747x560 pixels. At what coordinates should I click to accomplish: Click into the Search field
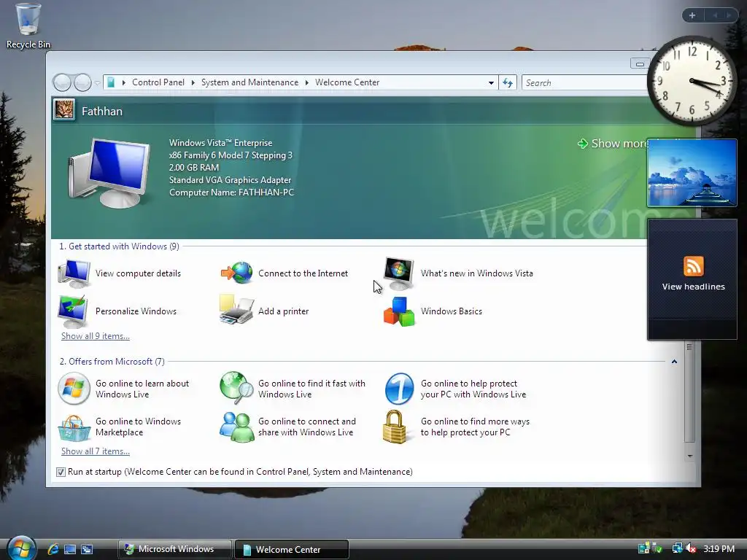click(585, 83)
